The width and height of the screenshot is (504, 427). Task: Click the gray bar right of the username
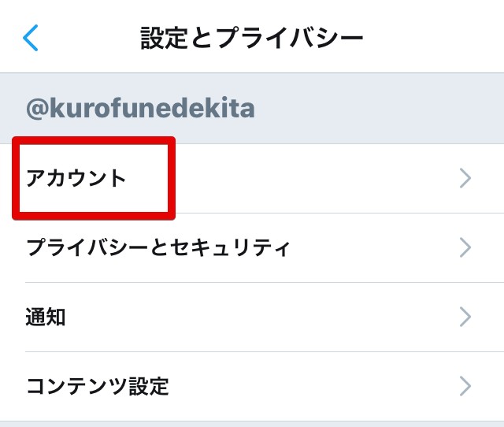(378, 109)
